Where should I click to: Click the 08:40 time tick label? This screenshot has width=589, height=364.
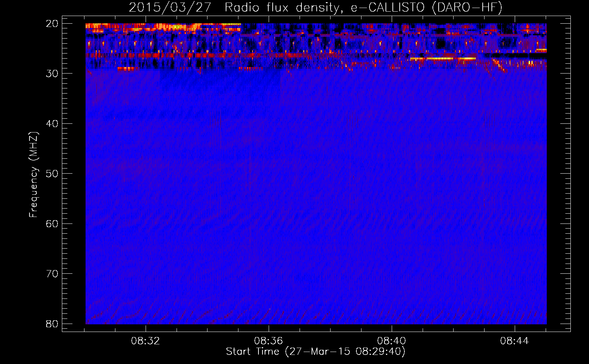pos(392,341)
